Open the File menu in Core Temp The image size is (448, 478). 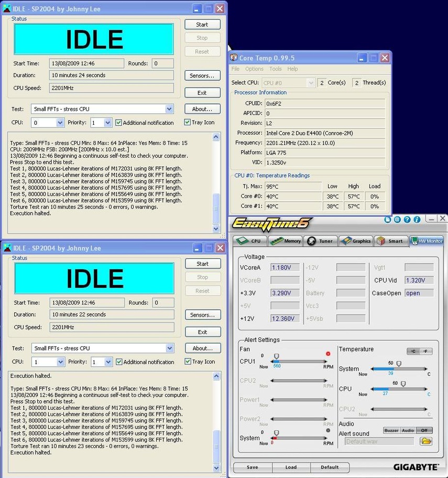coord(235,69)
